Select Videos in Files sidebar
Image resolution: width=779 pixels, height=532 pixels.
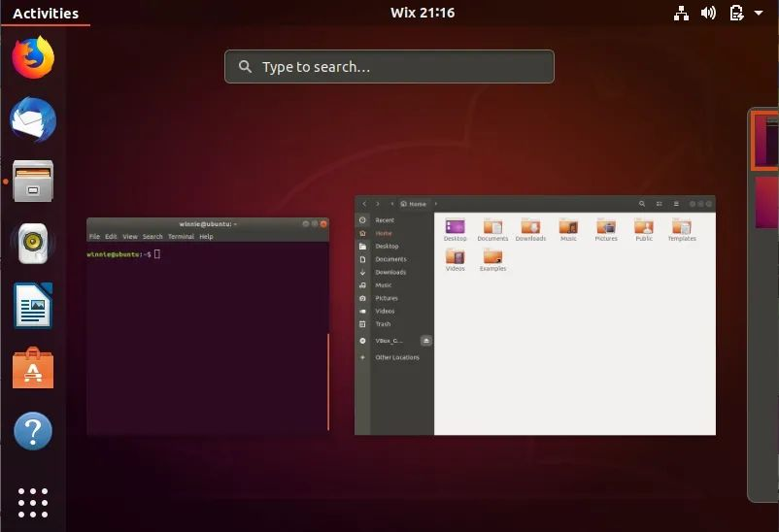pyautogui.click(x=394, y=311)
